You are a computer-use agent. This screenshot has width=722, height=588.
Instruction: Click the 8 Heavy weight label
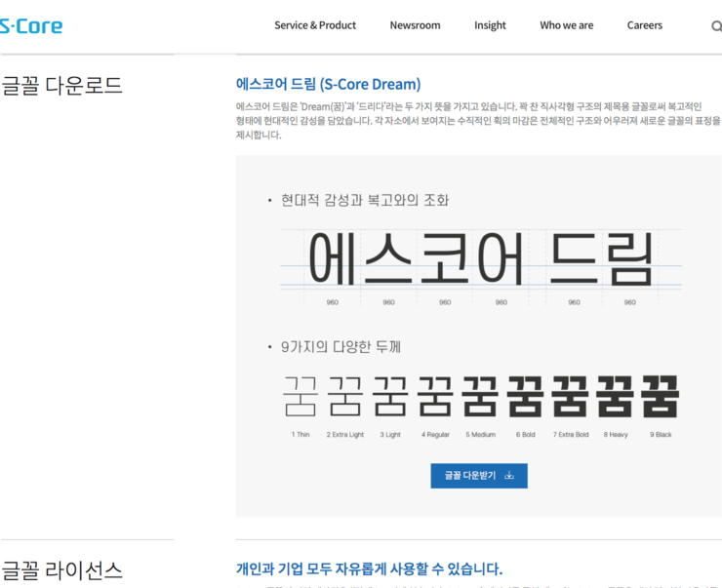coord(616,434)
